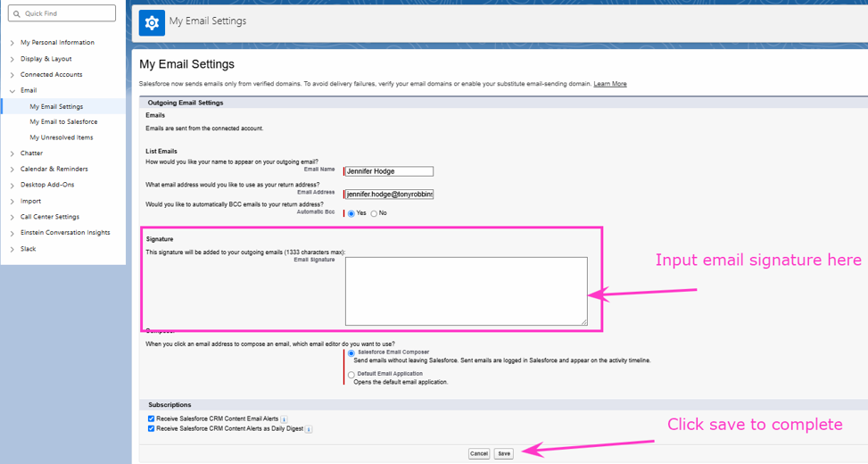This screenshot has height=464, width=868.
Task: Click the Outgoing Email Settings header
Action: (186, 103)
